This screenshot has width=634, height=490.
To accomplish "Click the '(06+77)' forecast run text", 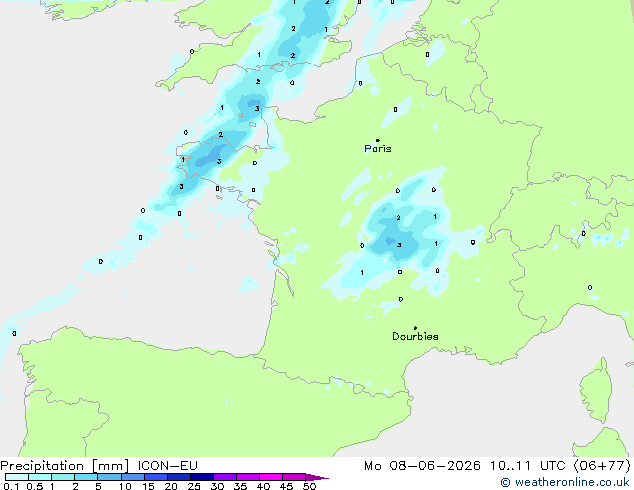I will click(x=602, y=466).
